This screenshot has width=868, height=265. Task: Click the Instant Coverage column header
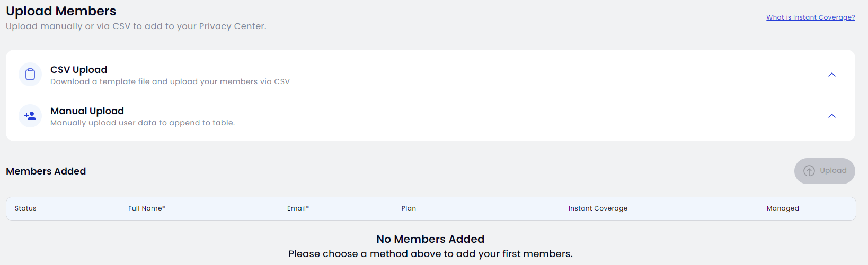click(598, 208)
